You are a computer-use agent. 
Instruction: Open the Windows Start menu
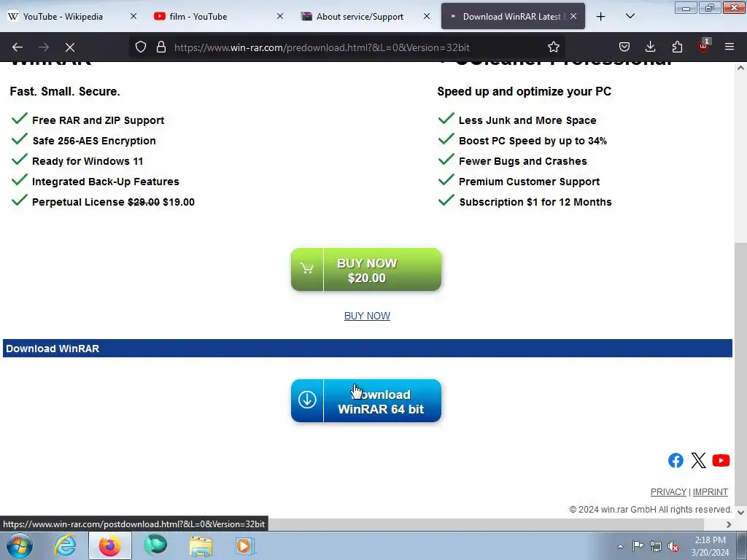click(20, 546)
